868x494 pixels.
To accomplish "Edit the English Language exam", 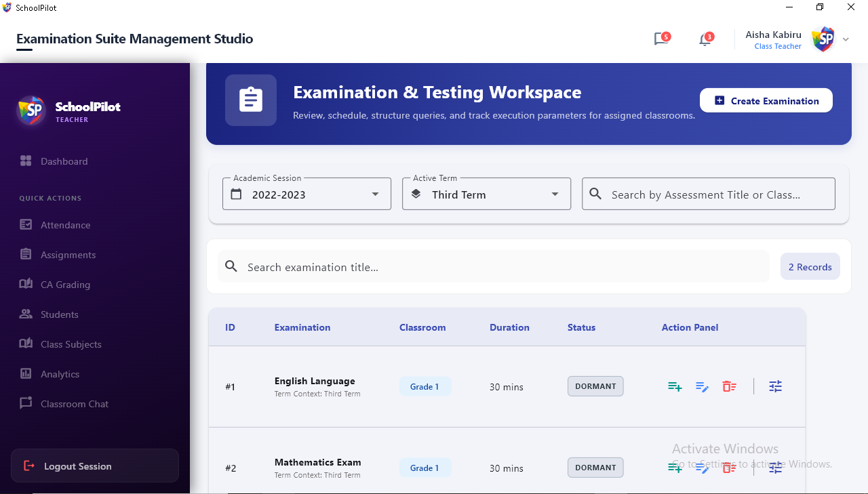I will (x=702, y=386).
